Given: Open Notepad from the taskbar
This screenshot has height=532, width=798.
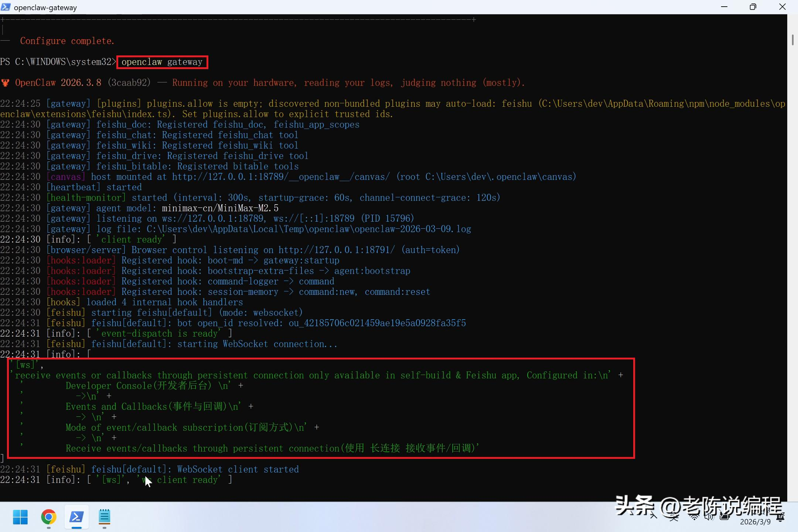Looking at the screenshot, I should (x=105, y=517).
